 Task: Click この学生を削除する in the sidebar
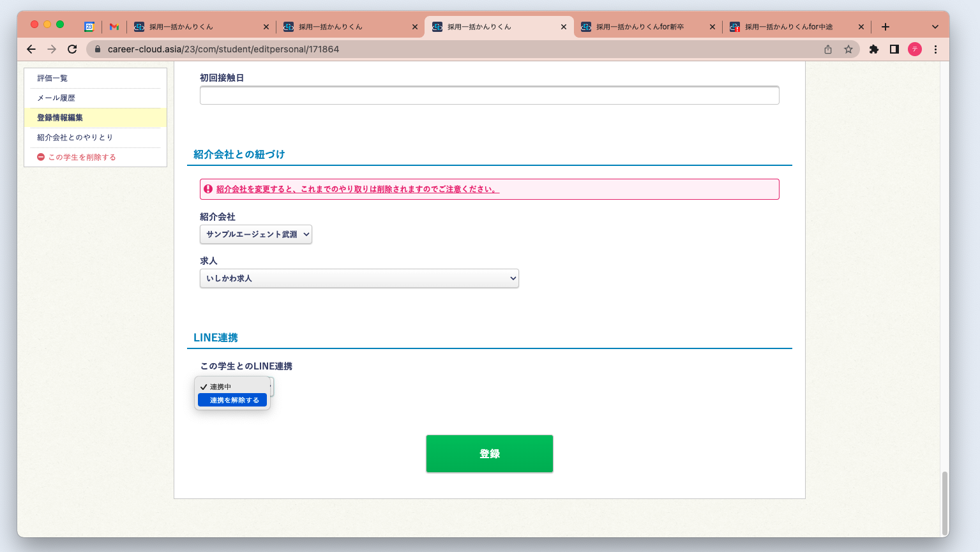82,157
